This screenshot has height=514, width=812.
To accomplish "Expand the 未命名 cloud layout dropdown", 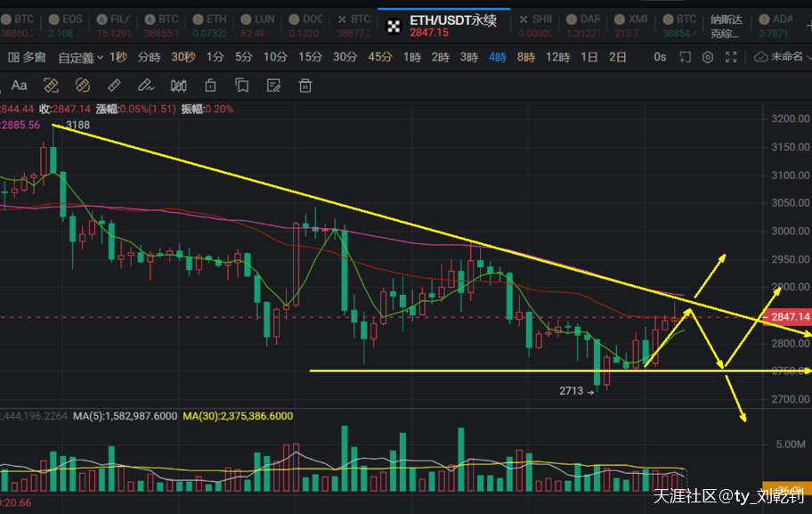I will point(782,57).
